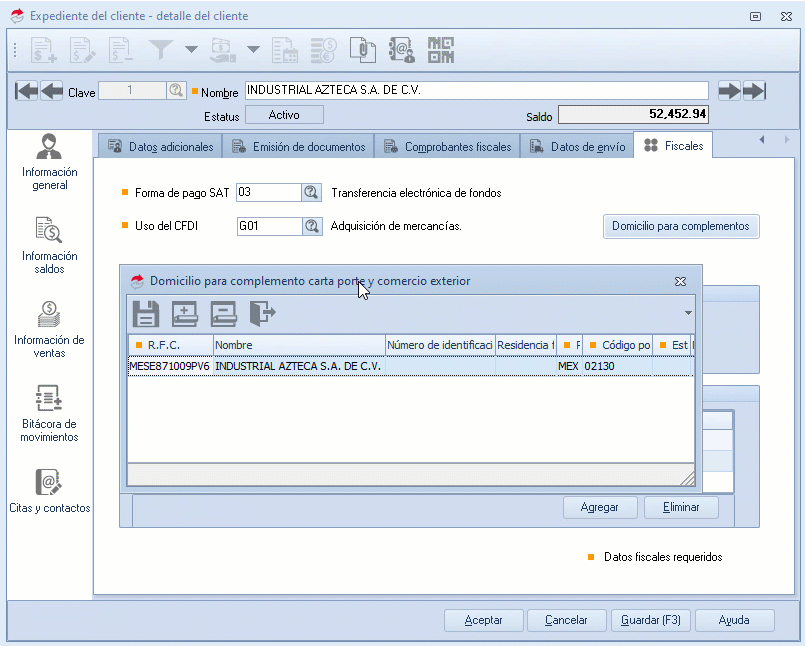The image size is (806, 646).
Task: Click the Activo status button
Action: [x=284, y=115]
